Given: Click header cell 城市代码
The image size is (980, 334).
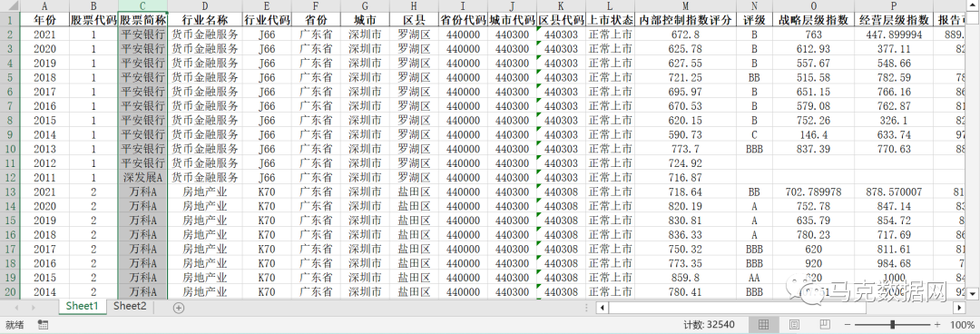Looking at the screenshot, I should click(x=513, y=19).
